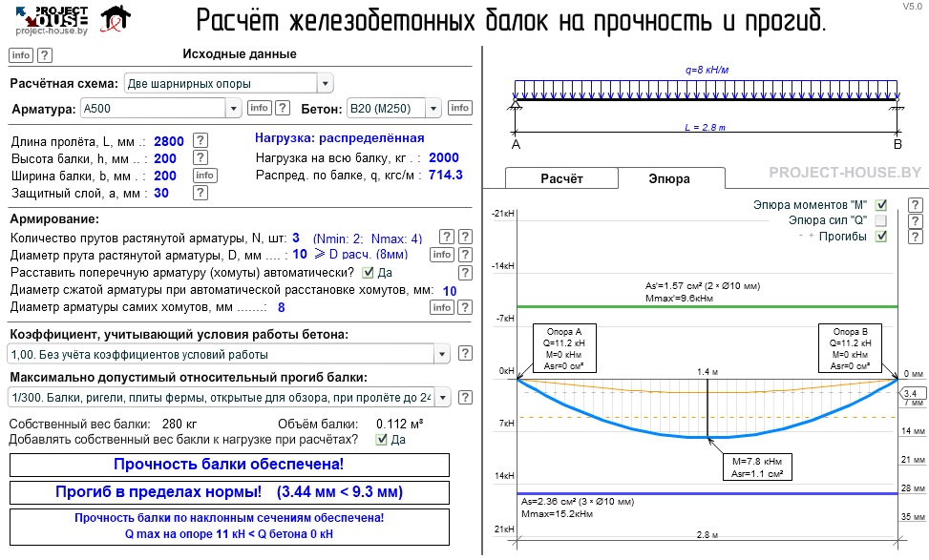Viewport: 929px width, 560px height.
Task: Edit Диаметр прута растянутой арматуры value 10
Action: (x=300, y=254)
